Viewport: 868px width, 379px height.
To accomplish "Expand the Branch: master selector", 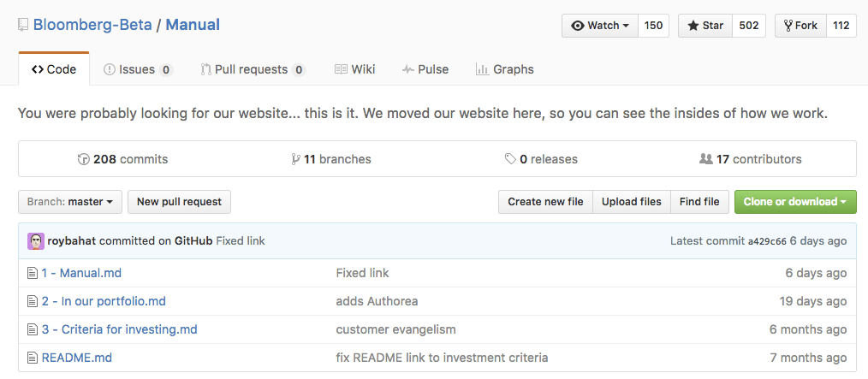I will pos(70,202).
